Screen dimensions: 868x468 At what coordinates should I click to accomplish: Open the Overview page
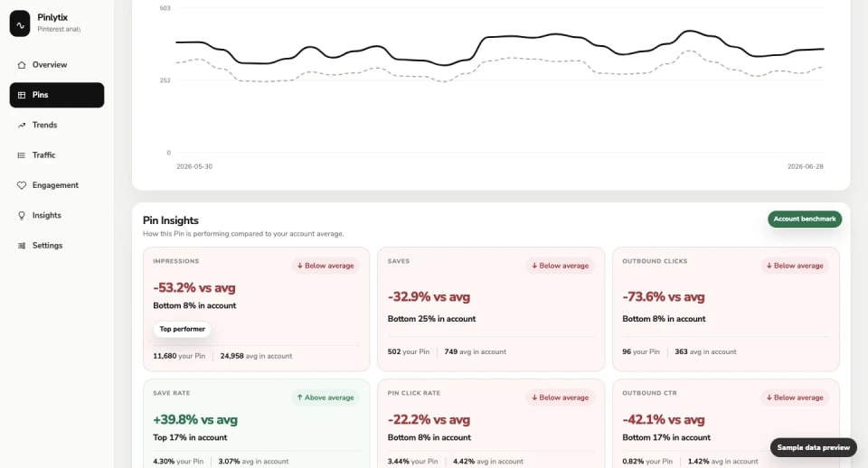(x=56, y=65)
